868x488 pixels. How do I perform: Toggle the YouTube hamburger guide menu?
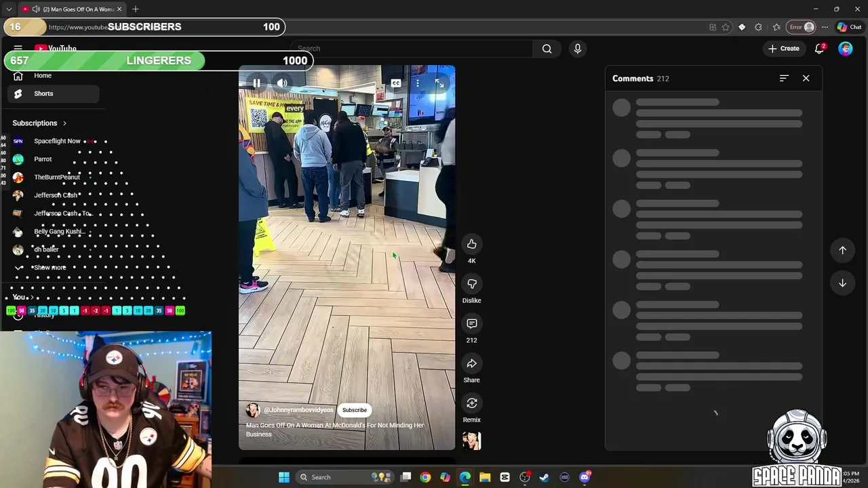click(x=18, y=49)
